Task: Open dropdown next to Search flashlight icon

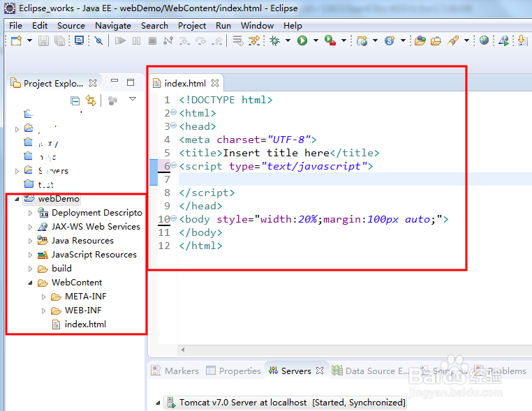Action: click(x=466, y=40)
